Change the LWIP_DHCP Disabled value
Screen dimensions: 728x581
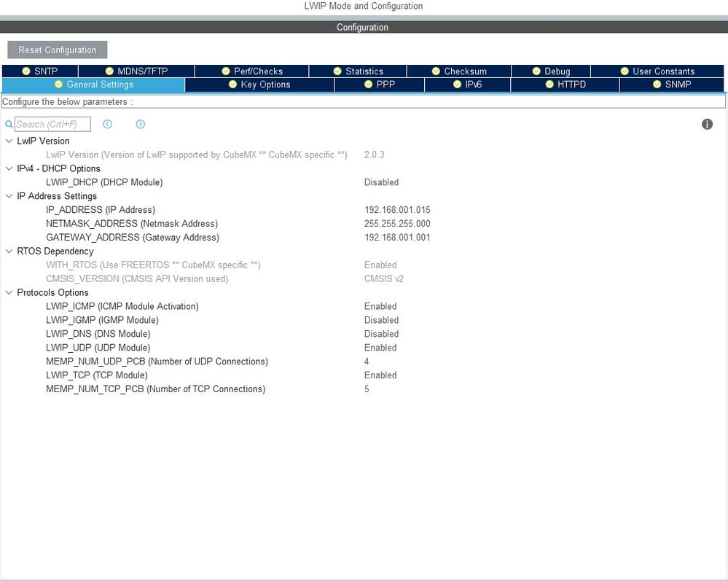[x=381, y=182]
